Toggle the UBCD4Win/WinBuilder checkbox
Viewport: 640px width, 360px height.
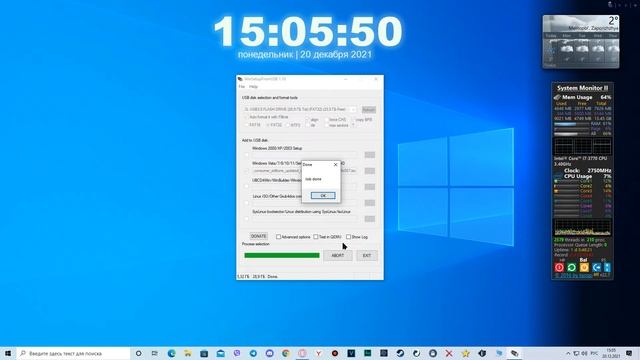click(x=246, y=187)
